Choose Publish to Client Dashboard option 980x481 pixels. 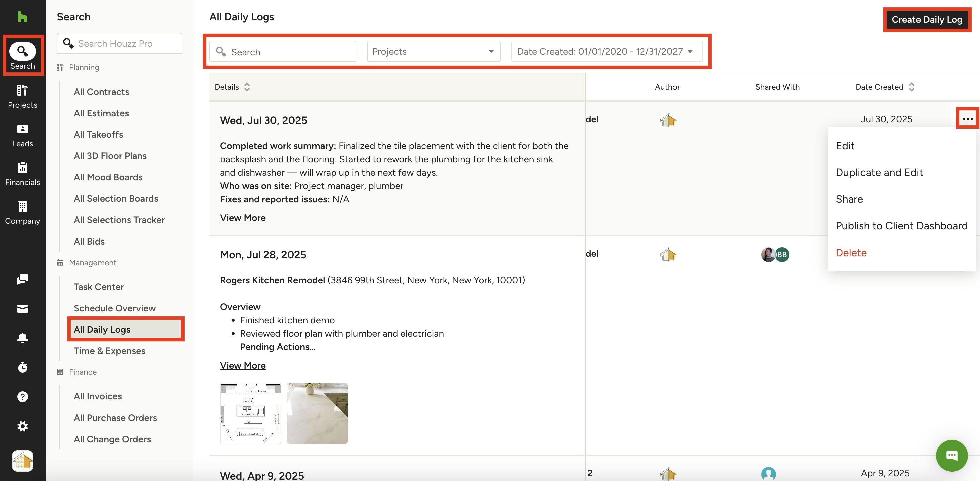pos(901,226)
